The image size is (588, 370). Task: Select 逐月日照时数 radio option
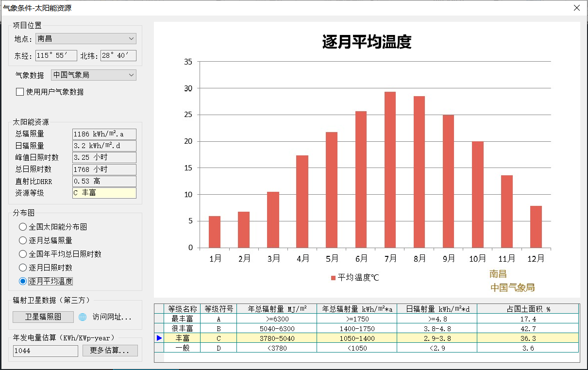(x=22, y=268)
